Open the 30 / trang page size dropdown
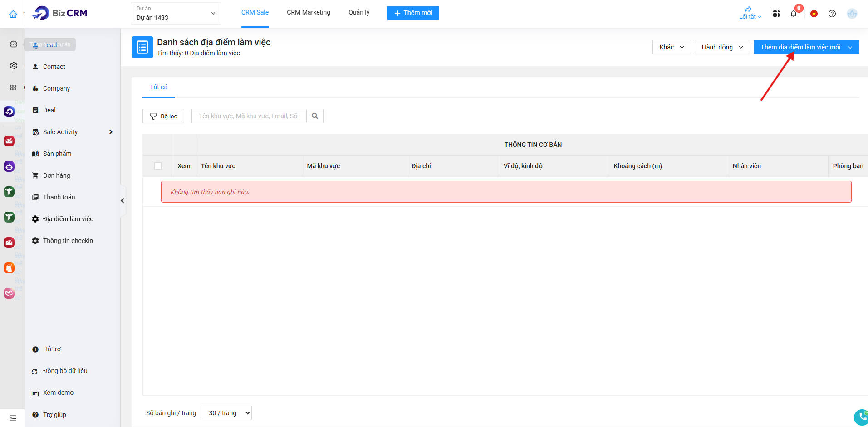This screenshot has height=427, width=868. coord(226,413)
